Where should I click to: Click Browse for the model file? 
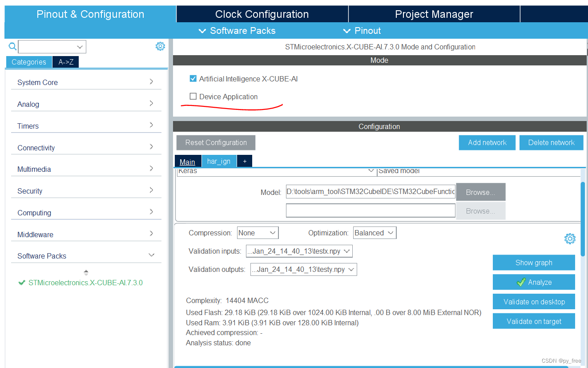pyautogui.click(x=480, y=192)
